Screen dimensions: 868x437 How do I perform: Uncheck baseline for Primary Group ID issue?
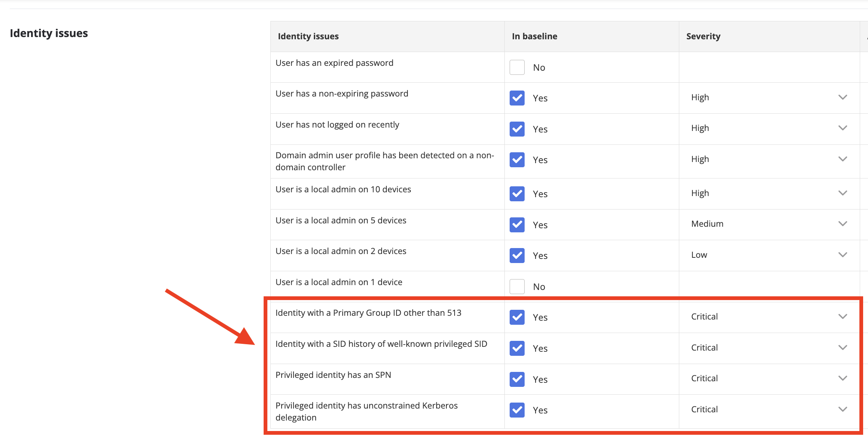click(x=517, y=317)
